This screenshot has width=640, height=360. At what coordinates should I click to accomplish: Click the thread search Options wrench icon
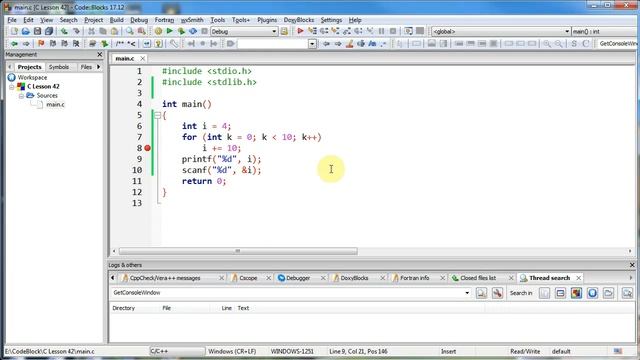click(497, 293)
